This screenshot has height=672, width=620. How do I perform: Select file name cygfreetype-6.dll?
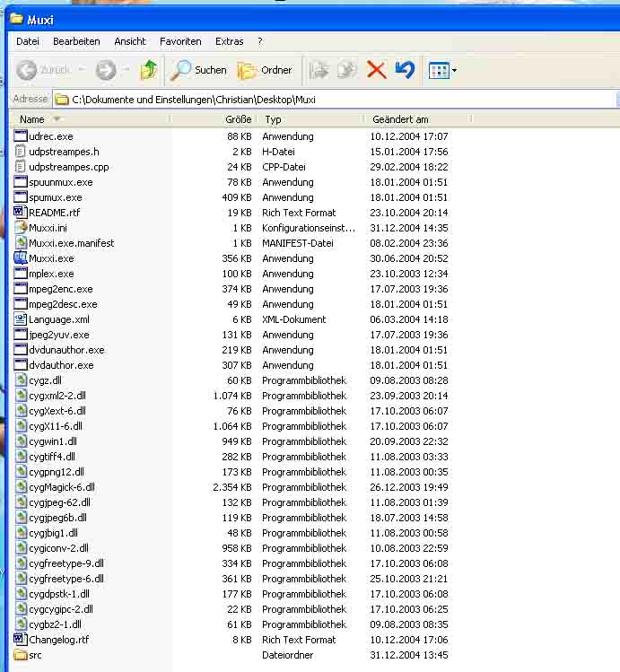tap(66, 579)
